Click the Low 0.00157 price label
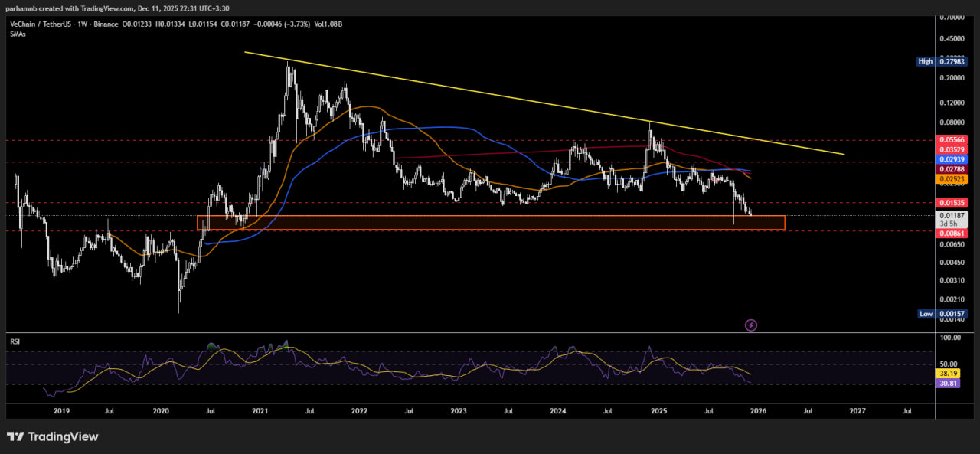The image size is (980, 454). click(x=946, y=314)
